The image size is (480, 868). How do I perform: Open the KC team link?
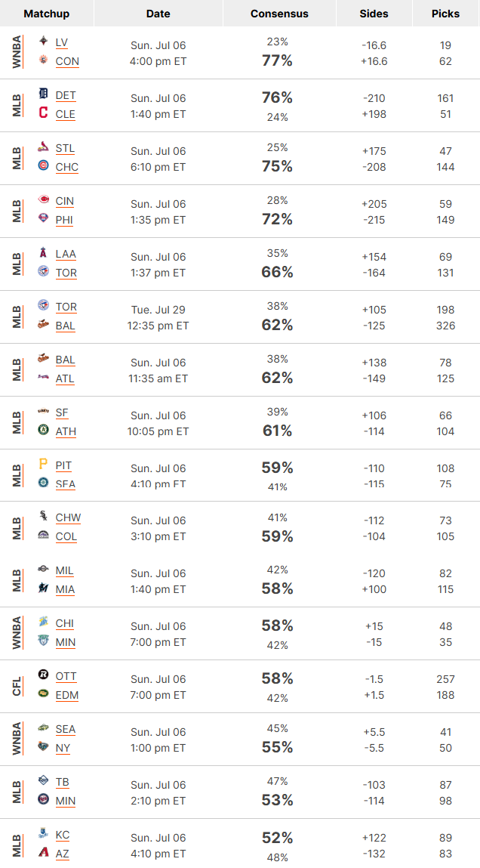coord(63,835)
